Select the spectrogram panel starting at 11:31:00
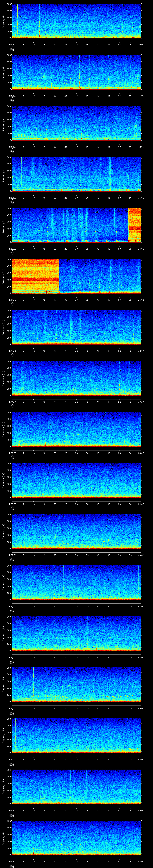The image size is (153, 868). (x=76, y=123)
